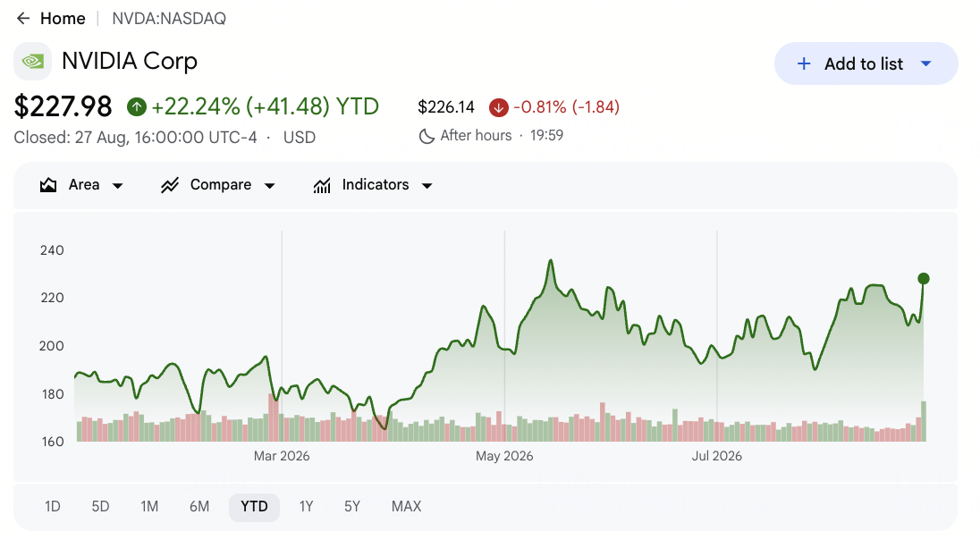
Task: Click the Area chart type icon
Action: point(48,185)
